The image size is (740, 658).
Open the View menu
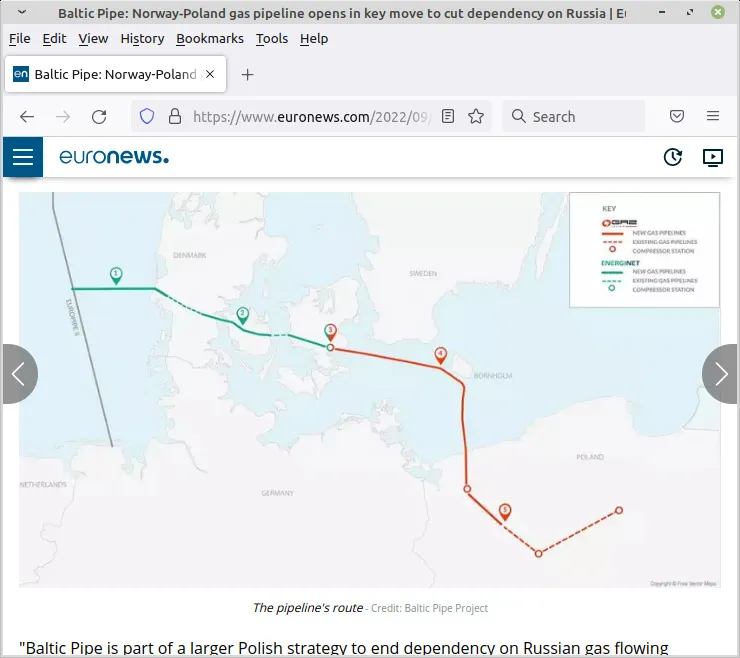click(93, 39)
